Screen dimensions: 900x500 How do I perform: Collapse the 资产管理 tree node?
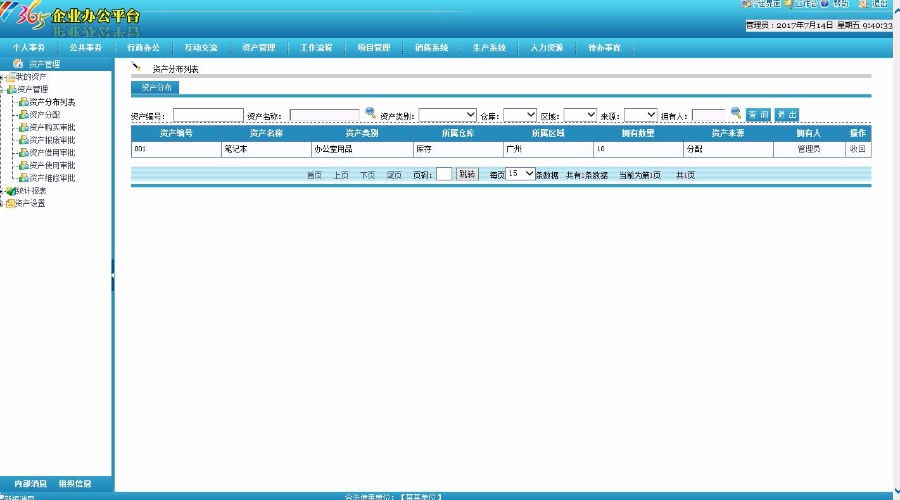pyautogui.click(x=2, y=90)
